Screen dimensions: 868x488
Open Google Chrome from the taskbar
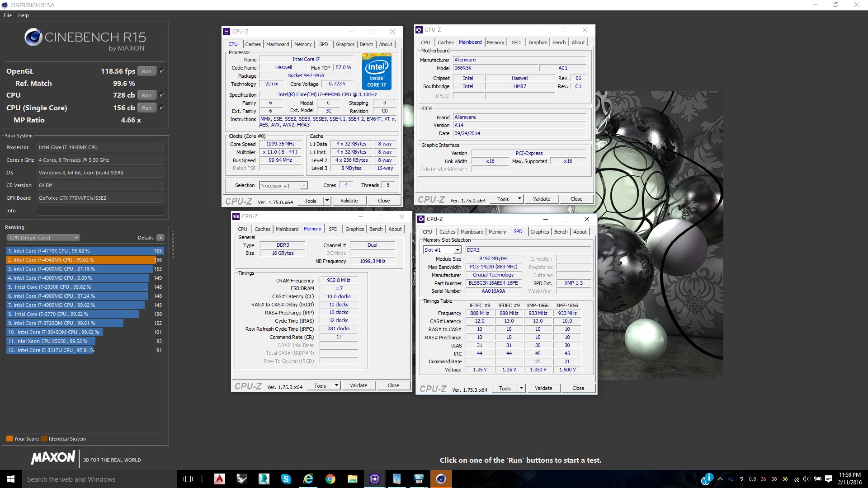pos(330,479)
